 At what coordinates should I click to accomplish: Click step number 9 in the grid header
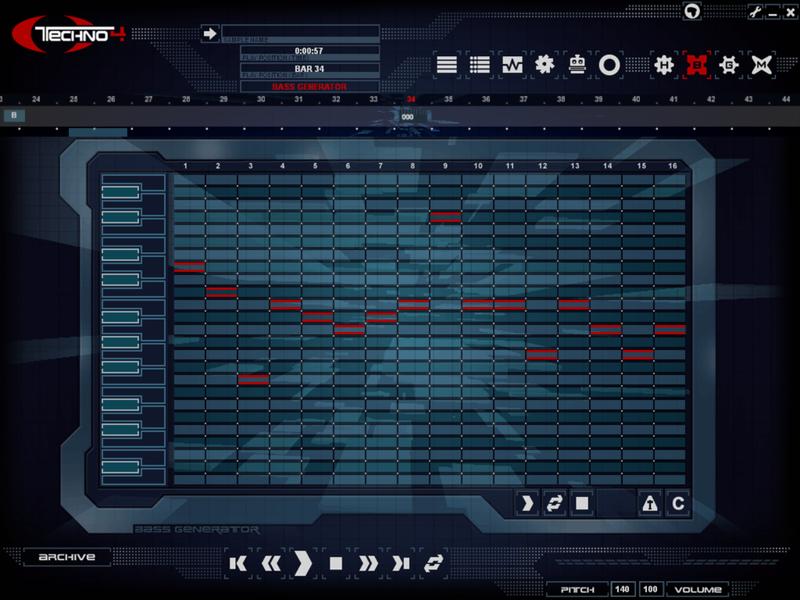[x=445, y=166]
